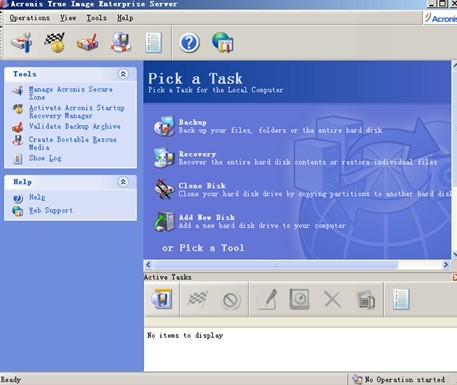Open the Help menu
This screenshot has height=385, width=457.
pyautogui.click(x=125, y=18)
